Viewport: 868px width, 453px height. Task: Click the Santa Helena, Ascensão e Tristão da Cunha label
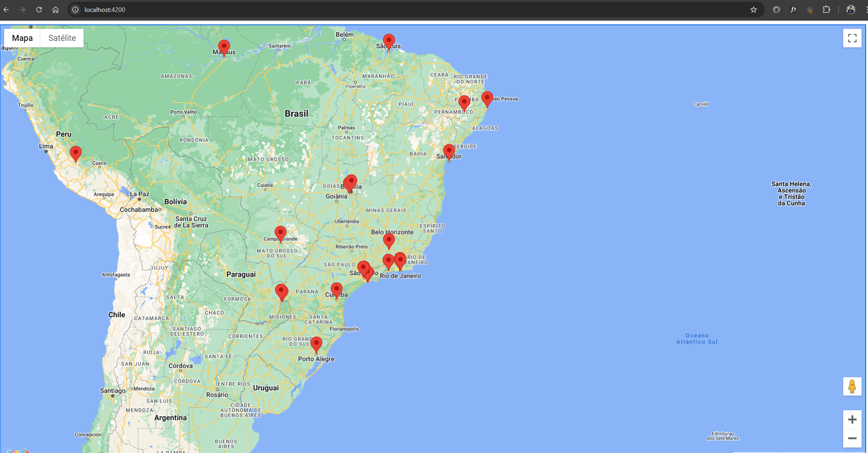(791, 193)
